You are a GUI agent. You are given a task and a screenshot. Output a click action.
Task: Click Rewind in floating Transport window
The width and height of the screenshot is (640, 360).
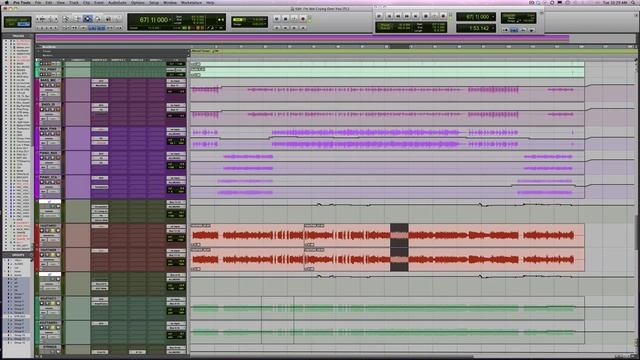click(x=398, y=16)
